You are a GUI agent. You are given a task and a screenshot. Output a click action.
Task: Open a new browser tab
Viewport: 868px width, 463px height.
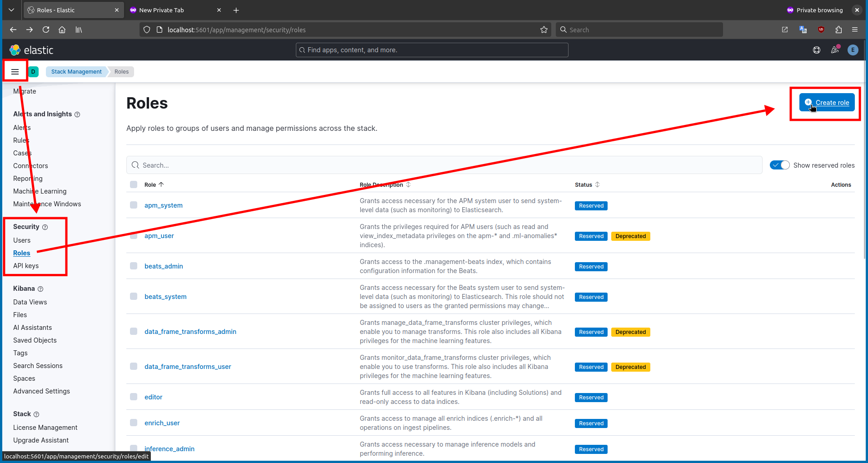pyautogui.click(x=236, y=10)
